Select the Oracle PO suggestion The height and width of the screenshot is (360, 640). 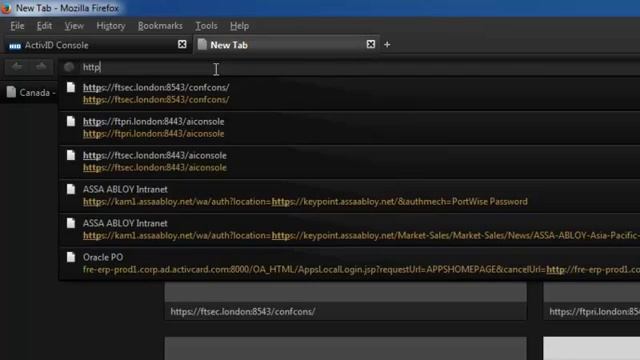pyautogui.click(x=349, y=263)
